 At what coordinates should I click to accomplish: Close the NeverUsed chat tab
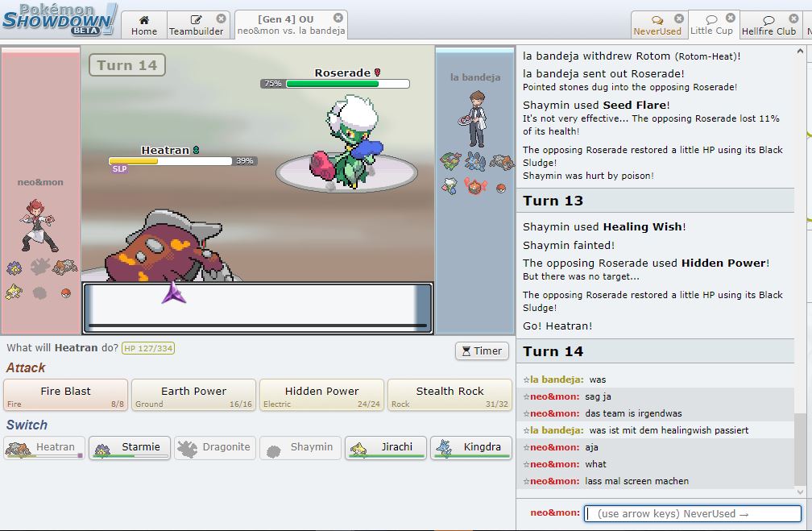pos(679,19)
